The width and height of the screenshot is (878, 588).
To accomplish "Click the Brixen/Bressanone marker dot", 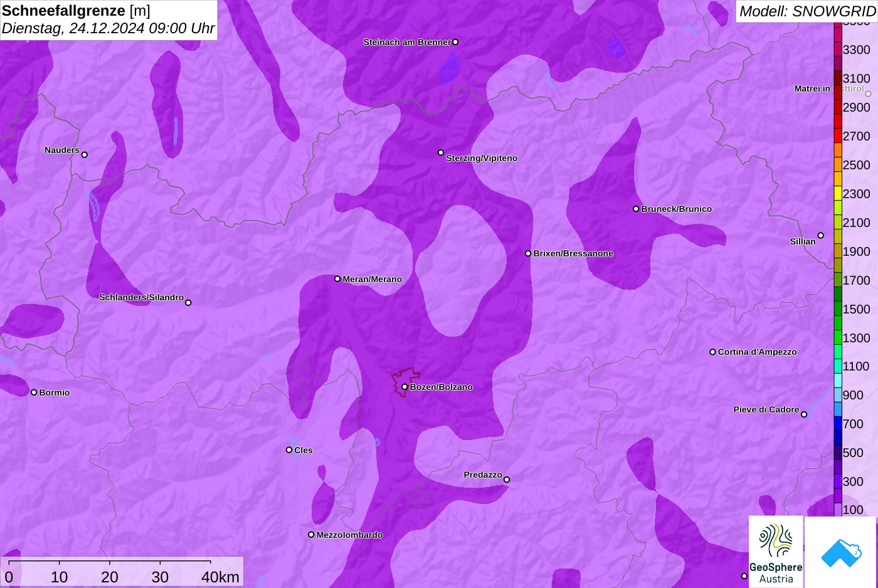I will pos(528,253).
